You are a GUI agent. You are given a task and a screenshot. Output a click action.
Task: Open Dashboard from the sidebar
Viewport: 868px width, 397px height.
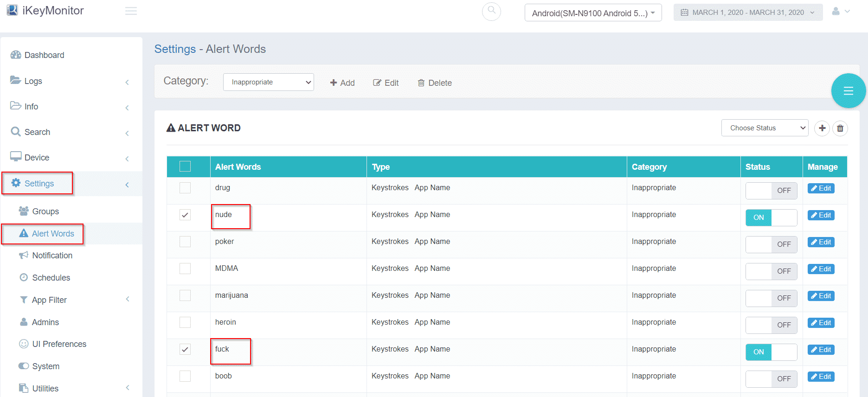pyautogui.click(x=44, y=55)
